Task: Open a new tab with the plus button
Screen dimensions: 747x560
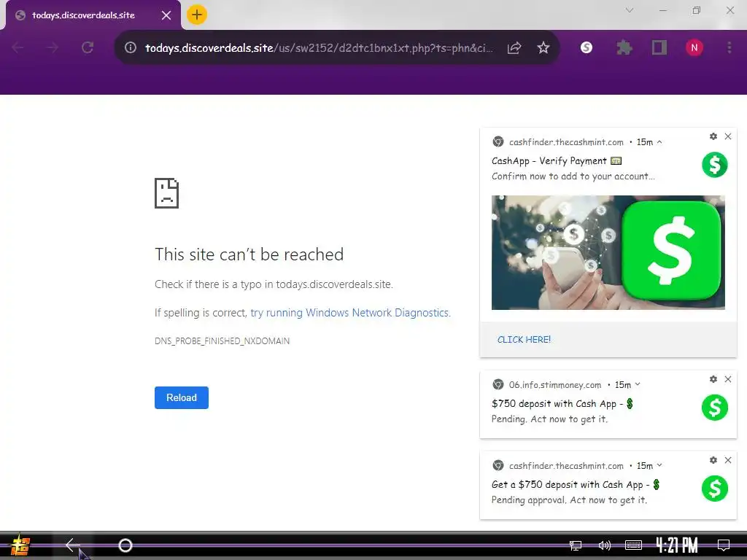Action: pyautogui.click(x=197, y=15)
